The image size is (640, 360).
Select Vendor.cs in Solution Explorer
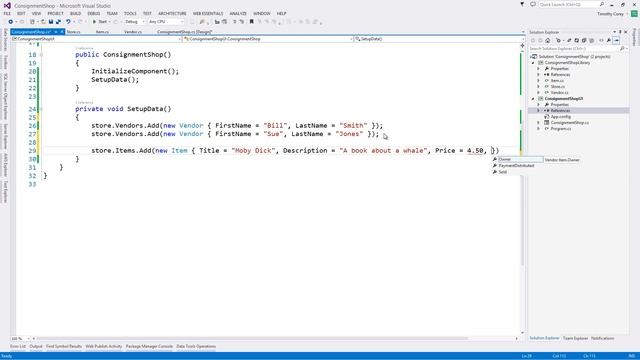[559, 93]
